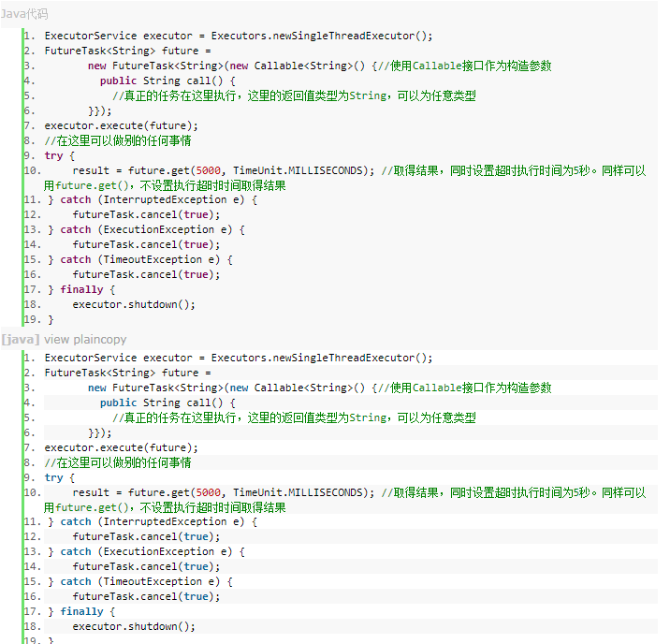Click "catch (InterruptedException e)" in the Java代码 block
The height and width of the screenshot is (644, 670).
click(153, 199)
